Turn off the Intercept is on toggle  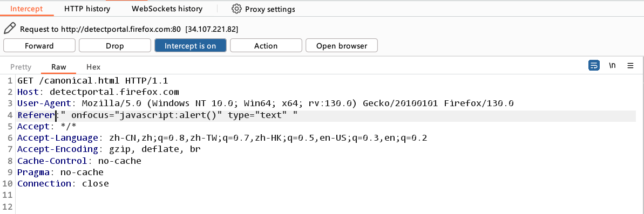click(x=190, y=45)
